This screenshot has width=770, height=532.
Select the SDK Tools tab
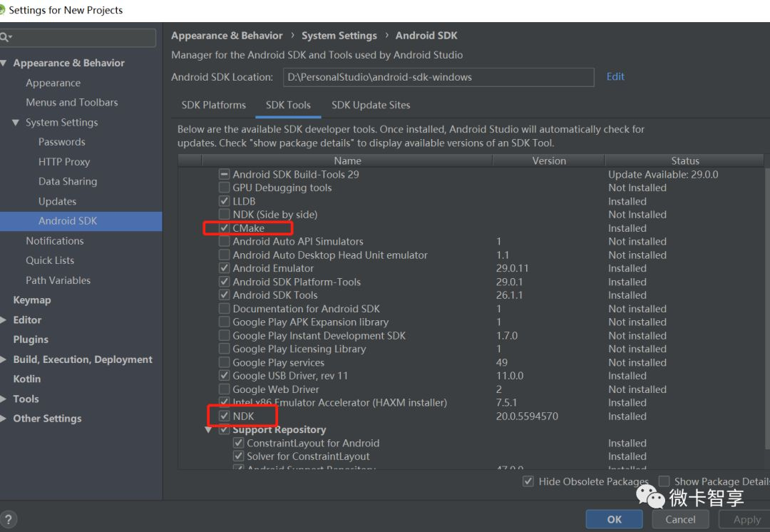[x=288, y=105]
